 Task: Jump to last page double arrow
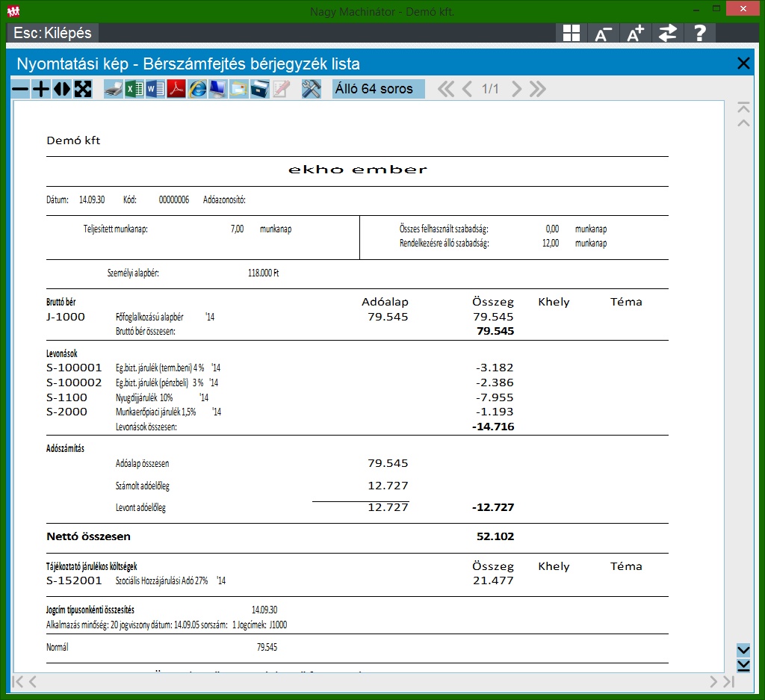point(537,90)
